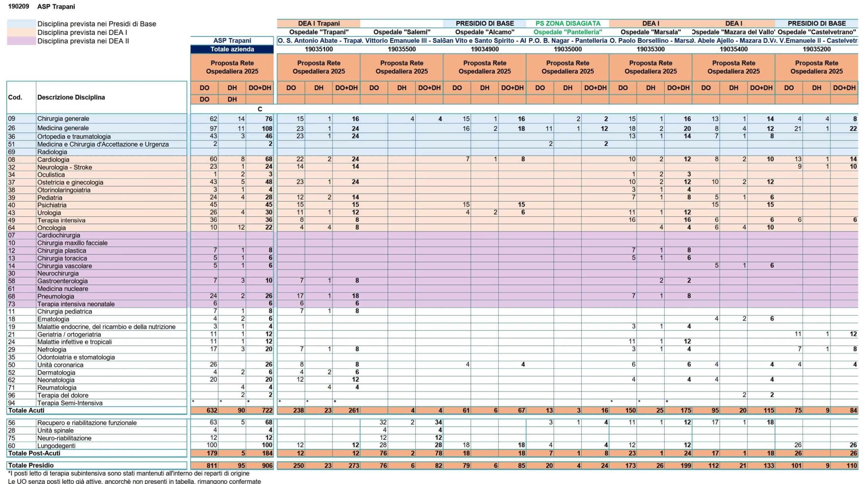Click the Totale Post-Acuti row label

(x=34, y=453)
